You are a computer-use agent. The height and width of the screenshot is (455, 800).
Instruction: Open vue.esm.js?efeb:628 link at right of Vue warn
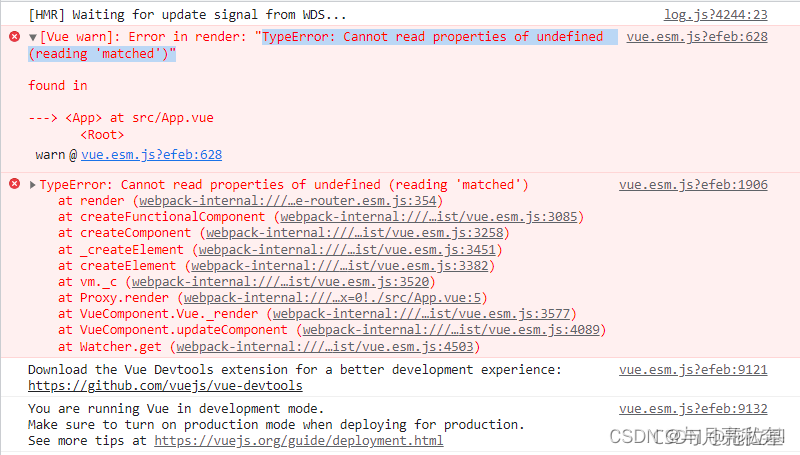click(x=697, y=37)
